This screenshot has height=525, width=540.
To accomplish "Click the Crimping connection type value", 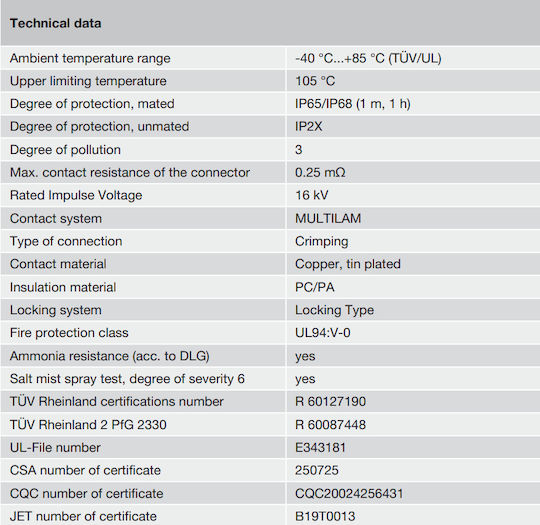I will tap(322, 241).
